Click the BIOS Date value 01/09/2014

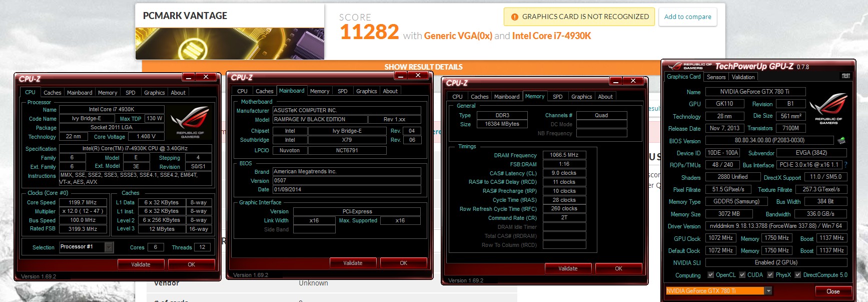point(347,190)
